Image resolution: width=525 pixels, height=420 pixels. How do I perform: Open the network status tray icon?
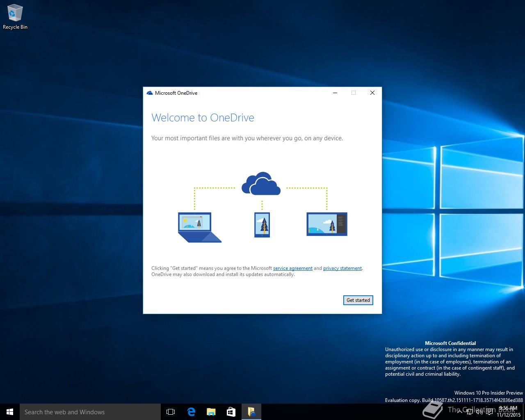(x=470, y=412)
